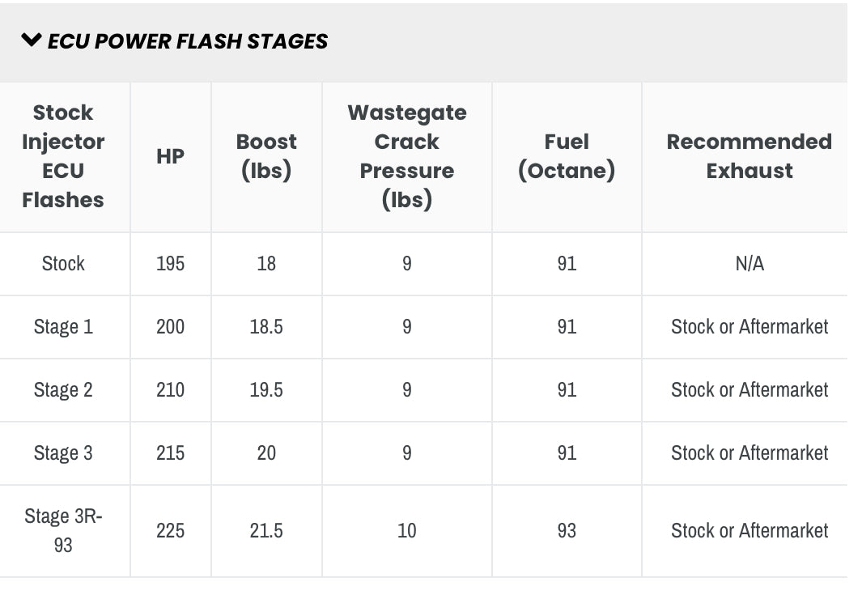
Task: Click the Stage 3 row label
Action: 63,453
